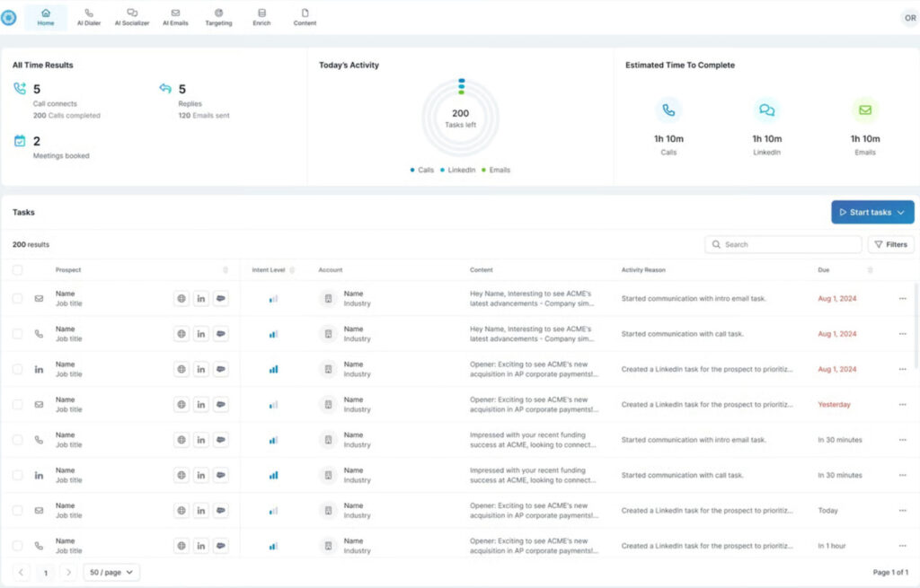Check the LinkedIn task row due Aug 1, 2024
The height and width of the screenshot is (588, 920).
click(x=18, y=369)
